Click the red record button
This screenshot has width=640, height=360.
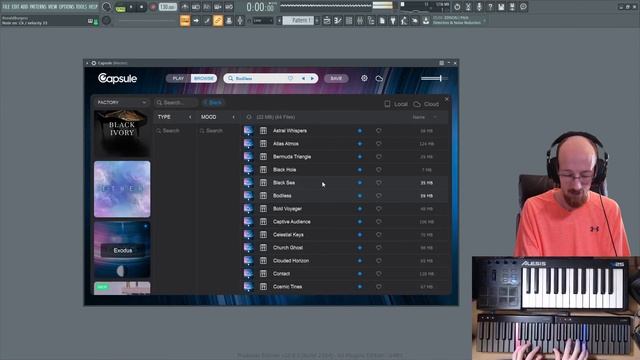click(153, 7)
